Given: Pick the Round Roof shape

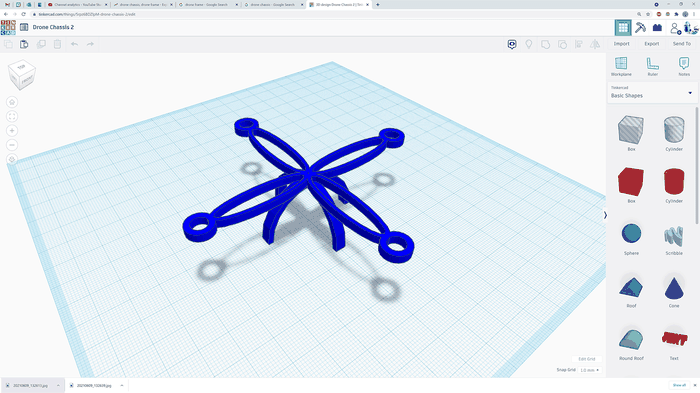Looking at the screenshot, I should 631,344.
